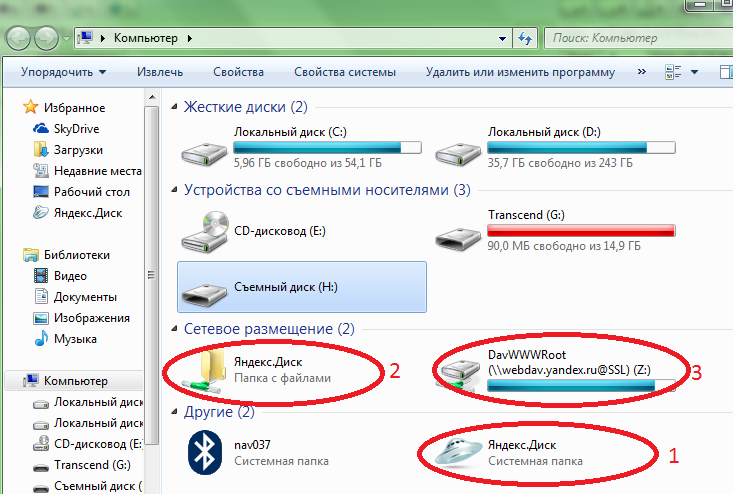Open Музыка library

[65, 339]
